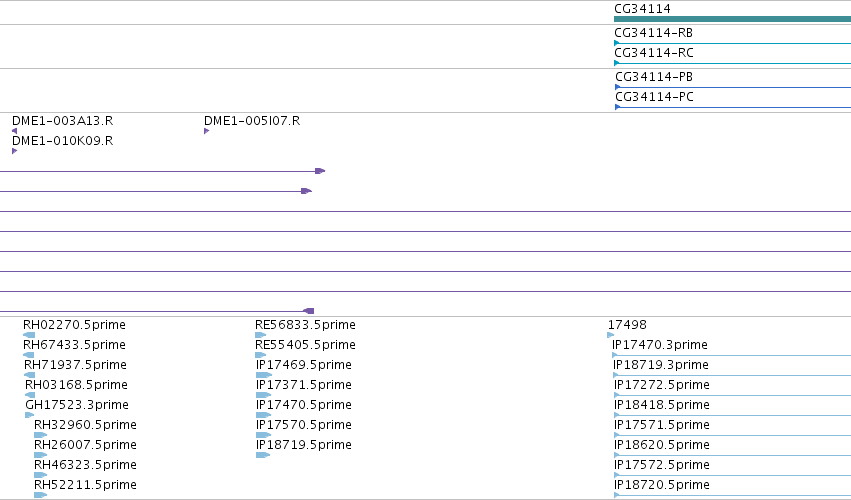Click the DME1-010K09.R feature label
The height and width of the screenshot is (500, 851).
coord(62,141)
